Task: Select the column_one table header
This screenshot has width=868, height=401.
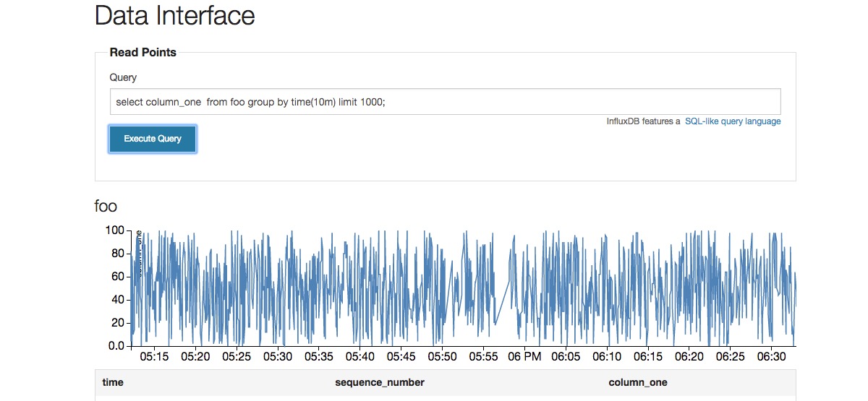Action: pos(638,382)
